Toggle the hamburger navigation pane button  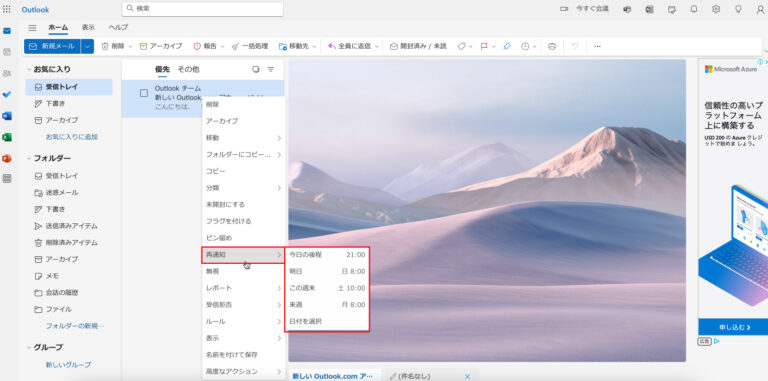[32, 28]
